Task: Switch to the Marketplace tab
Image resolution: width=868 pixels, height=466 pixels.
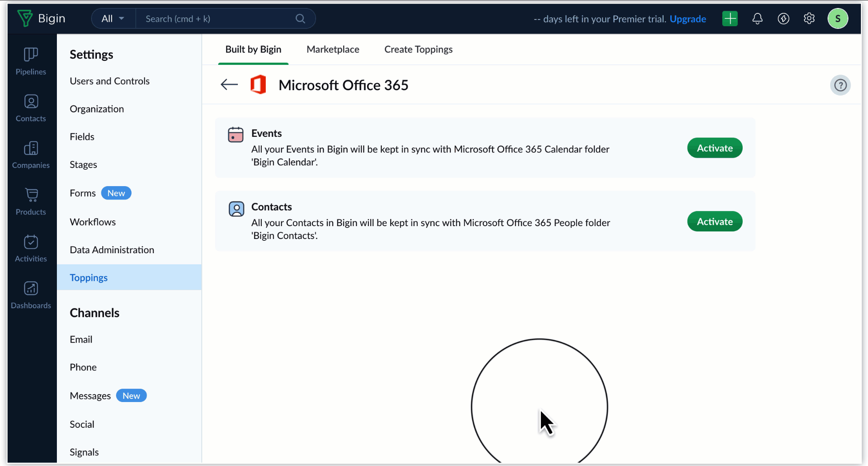Action: tap(333, 49)
